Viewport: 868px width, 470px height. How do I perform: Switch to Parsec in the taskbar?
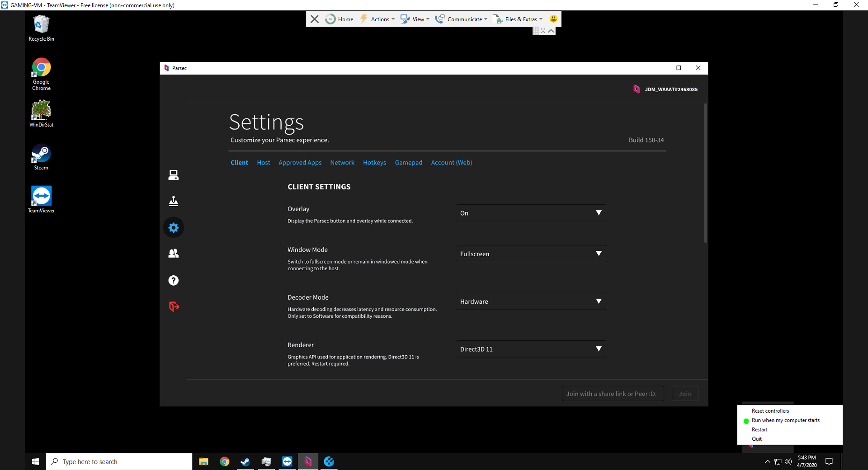(x=308, y=461)
